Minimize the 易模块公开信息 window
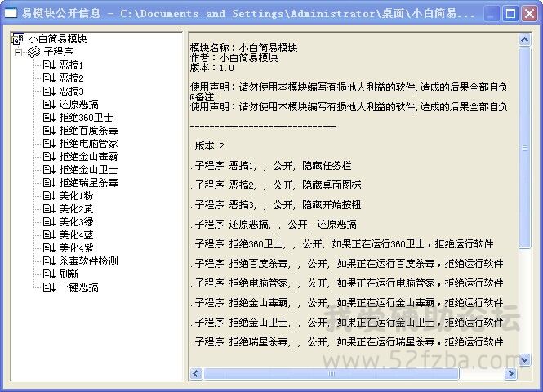Viewport: 543px width, 392px height. [x=492, y=14]
